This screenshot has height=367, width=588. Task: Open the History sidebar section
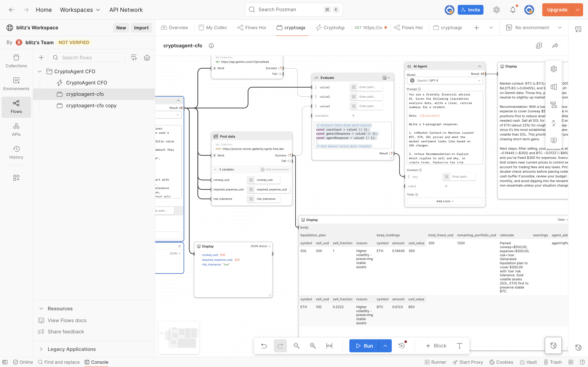[x=16, y=153]
